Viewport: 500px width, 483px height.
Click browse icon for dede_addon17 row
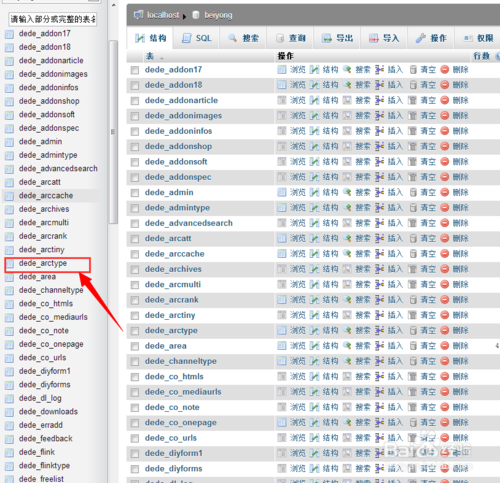[x=282, y=70]
